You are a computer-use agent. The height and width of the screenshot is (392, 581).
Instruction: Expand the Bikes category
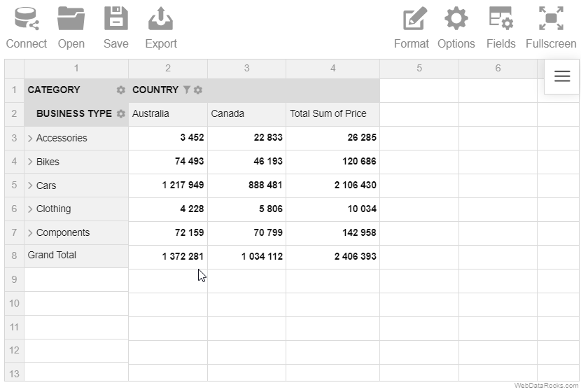pyautogui.click(x=30, y=162)
